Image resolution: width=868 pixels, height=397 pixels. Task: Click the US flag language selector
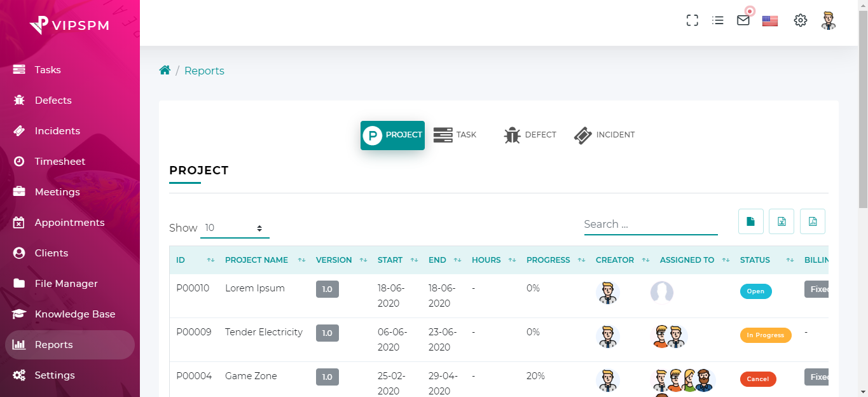tap(770, 21)
